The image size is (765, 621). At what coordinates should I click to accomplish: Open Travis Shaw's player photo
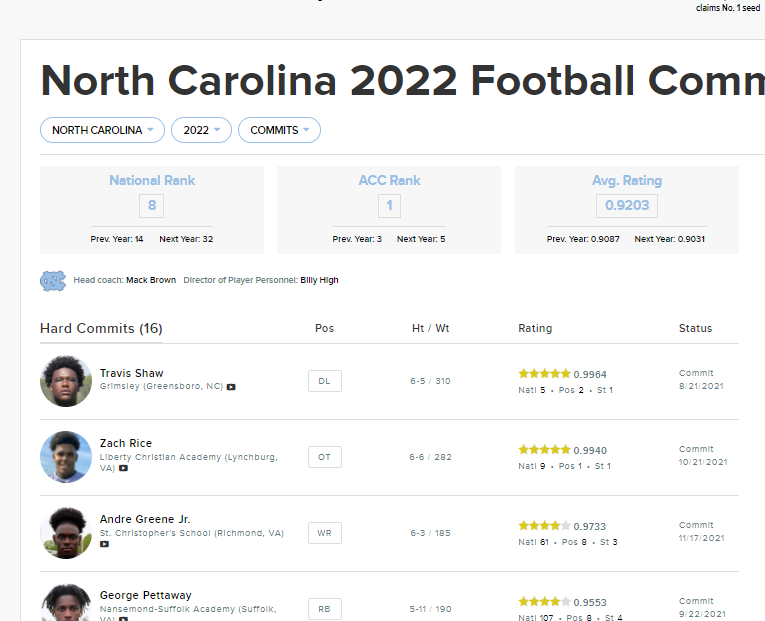coord(66,381)
